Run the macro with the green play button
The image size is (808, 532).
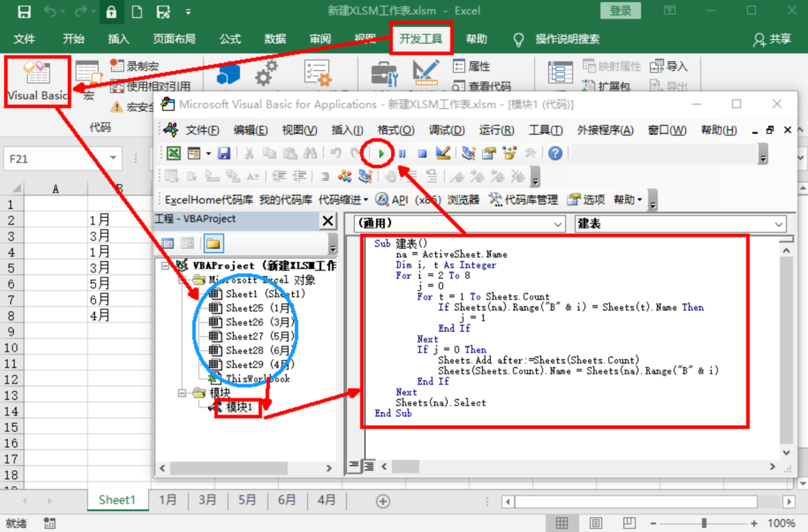coord(381,154)
